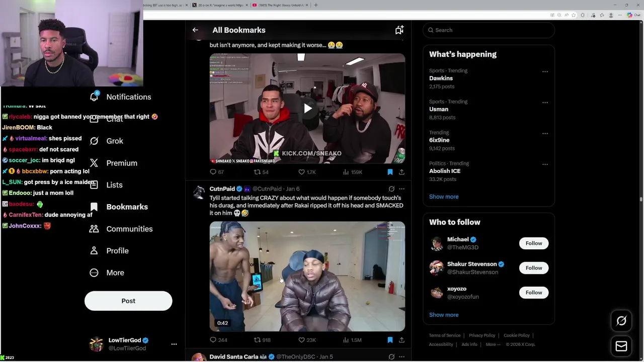Follow Shakur Stevenson
Screen dimensions: 644x362
pyautogui.click(x=534, y=268)
